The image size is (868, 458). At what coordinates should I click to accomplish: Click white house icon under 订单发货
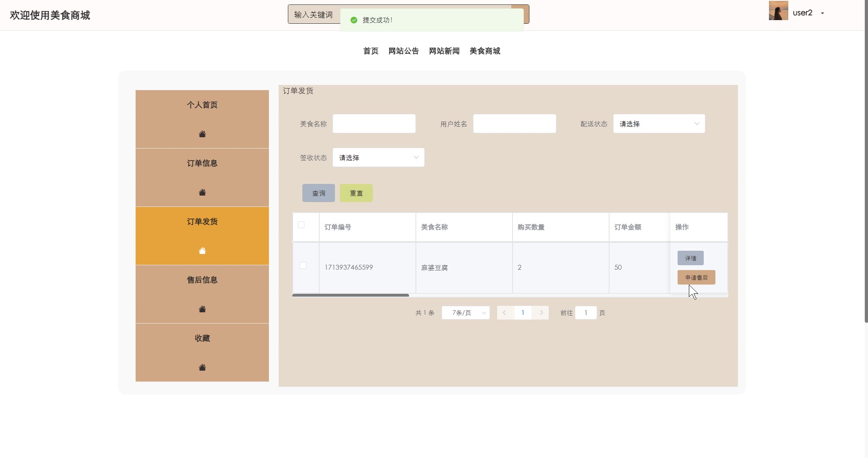[202, 251]
